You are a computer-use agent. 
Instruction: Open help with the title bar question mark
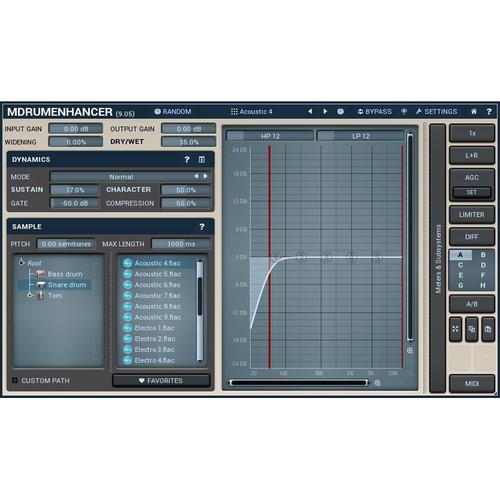point(489,112)
